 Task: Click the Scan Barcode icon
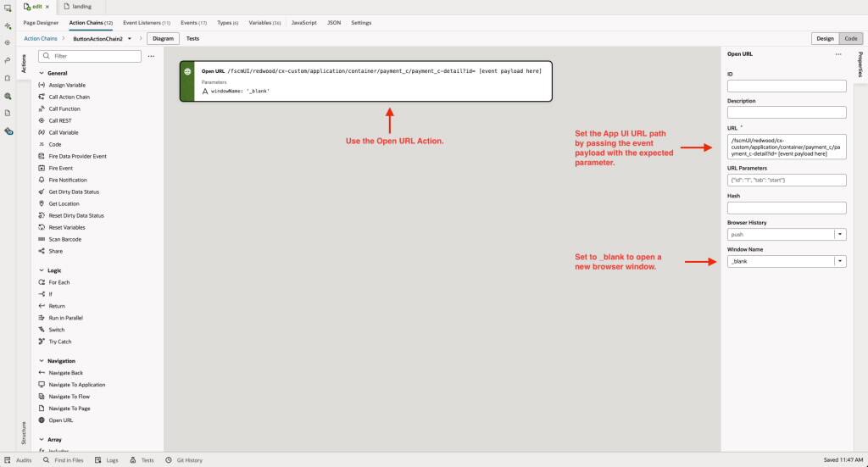tap(42, 240)
